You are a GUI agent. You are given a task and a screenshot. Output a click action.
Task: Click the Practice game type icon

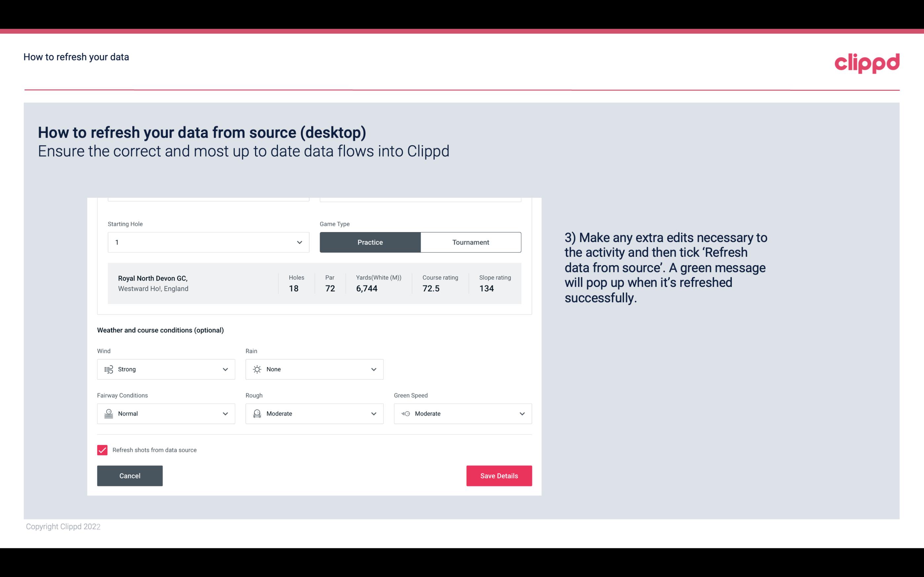(371, 242)
